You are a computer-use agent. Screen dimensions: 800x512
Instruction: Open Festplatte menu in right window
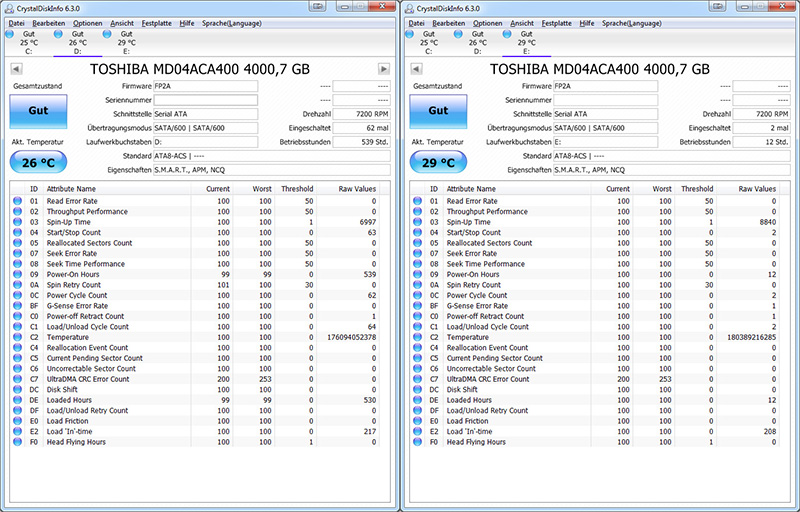pos(557,23)
